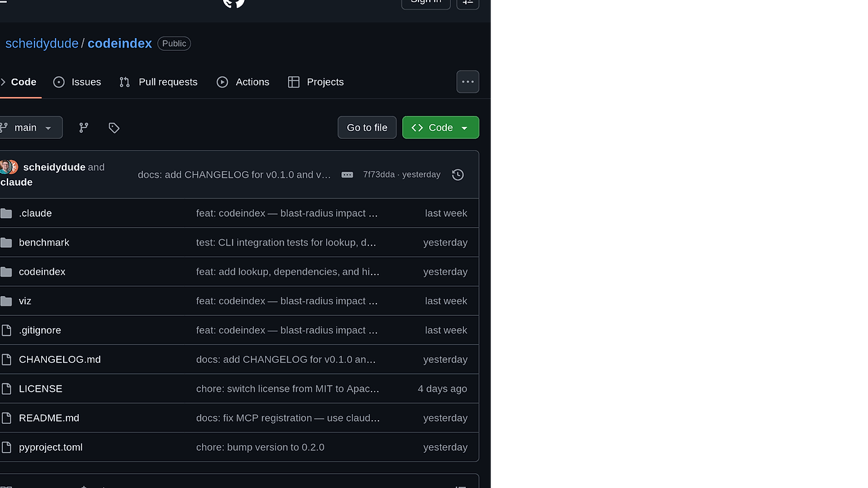
Task: Open the LICENSE row switch license commit
Action: point(288,388)
